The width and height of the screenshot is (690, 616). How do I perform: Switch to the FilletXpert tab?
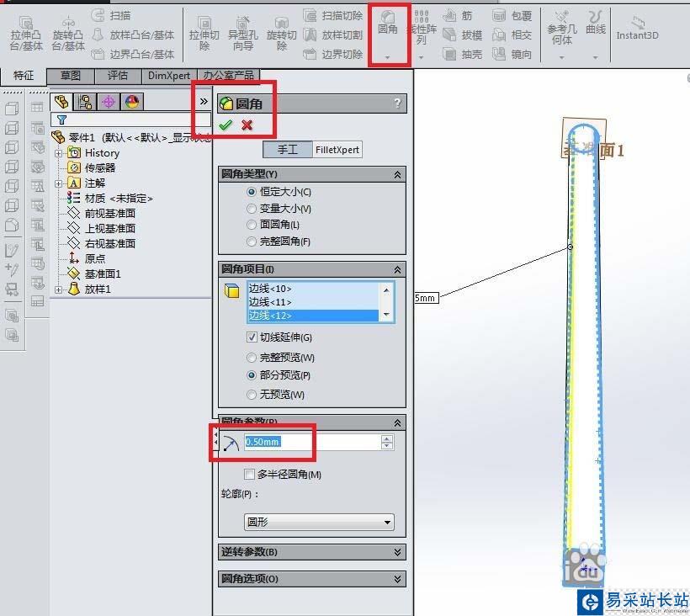point(337,150)
